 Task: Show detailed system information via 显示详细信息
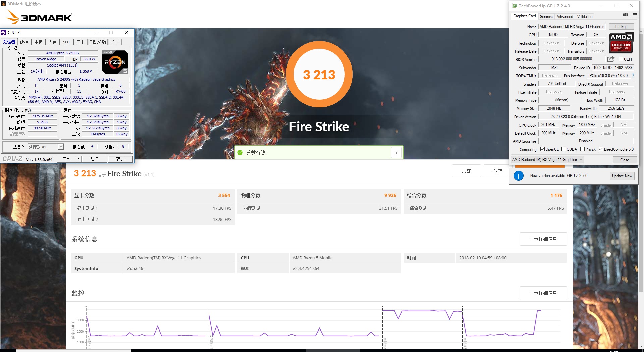point(543,239)
